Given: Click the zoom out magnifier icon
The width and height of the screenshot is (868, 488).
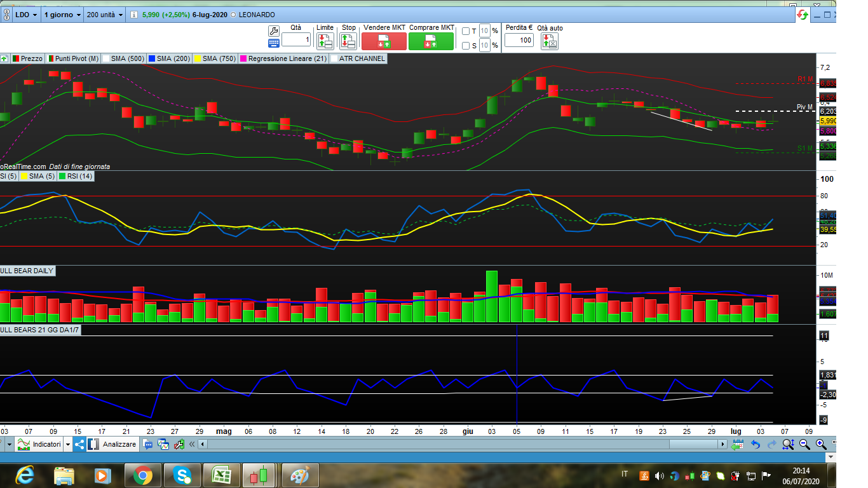Looking at the screenshot, I should (804, 444).
